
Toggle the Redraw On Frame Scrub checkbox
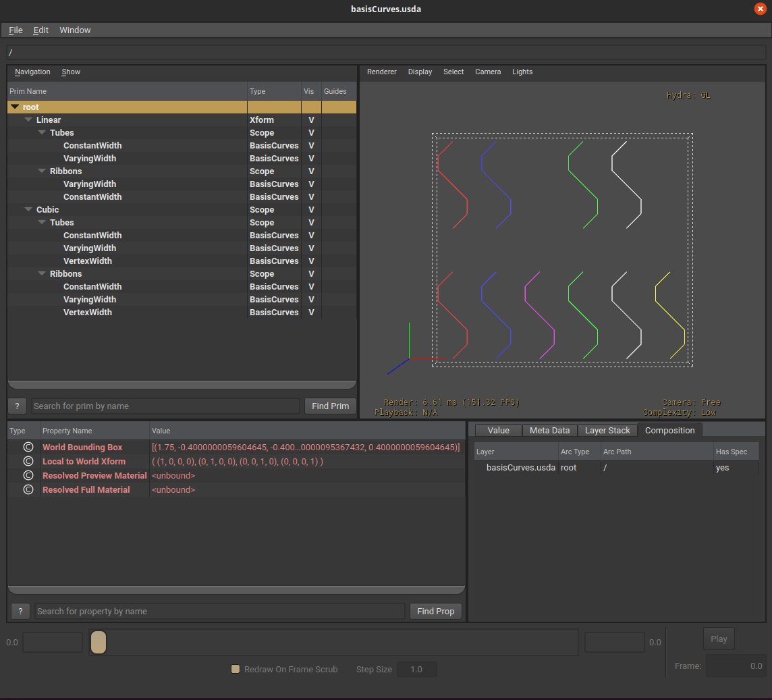point(235,669)
